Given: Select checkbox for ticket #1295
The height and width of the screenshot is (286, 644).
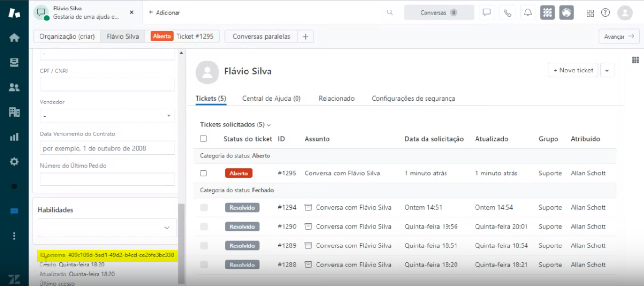Looking at the screenshot, I should 203,174.
